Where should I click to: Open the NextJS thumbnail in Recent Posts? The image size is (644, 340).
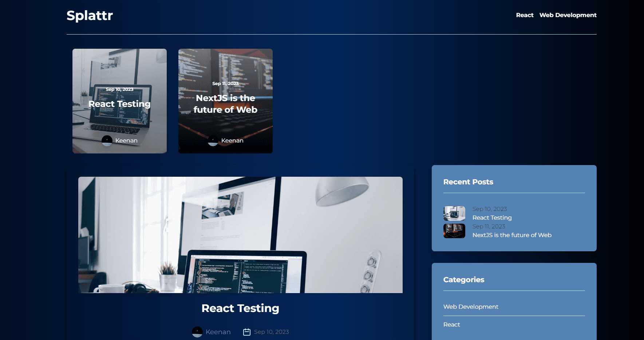coord(454,231)
